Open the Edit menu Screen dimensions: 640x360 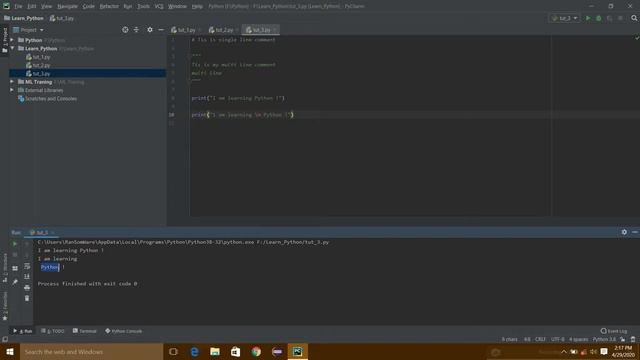tap(32, 6)
